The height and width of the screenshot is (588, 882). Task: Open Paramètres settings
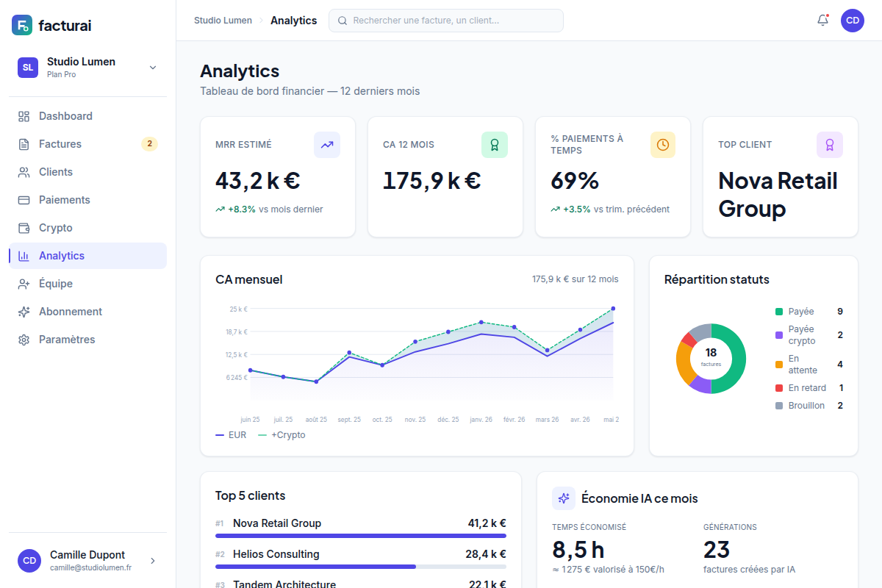pos(87,340)
